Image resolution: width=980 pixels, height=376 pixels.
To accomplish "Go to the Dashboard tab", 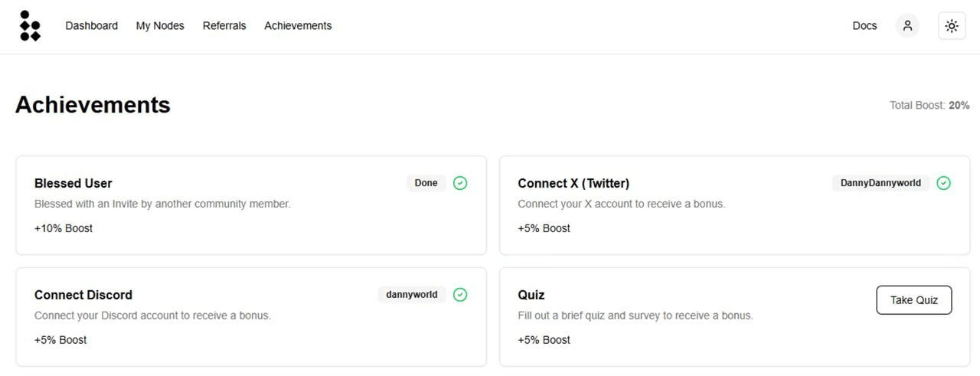I will [x=91, y=25].
